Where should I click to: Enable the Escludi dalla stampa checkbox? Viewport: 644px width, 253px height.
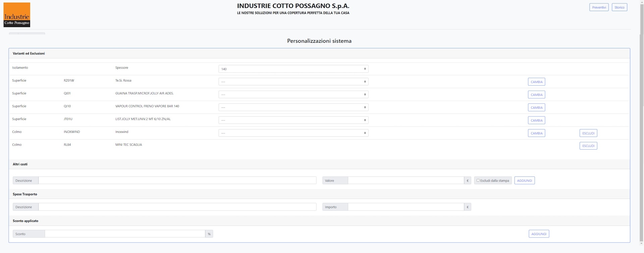pos(478,181)
